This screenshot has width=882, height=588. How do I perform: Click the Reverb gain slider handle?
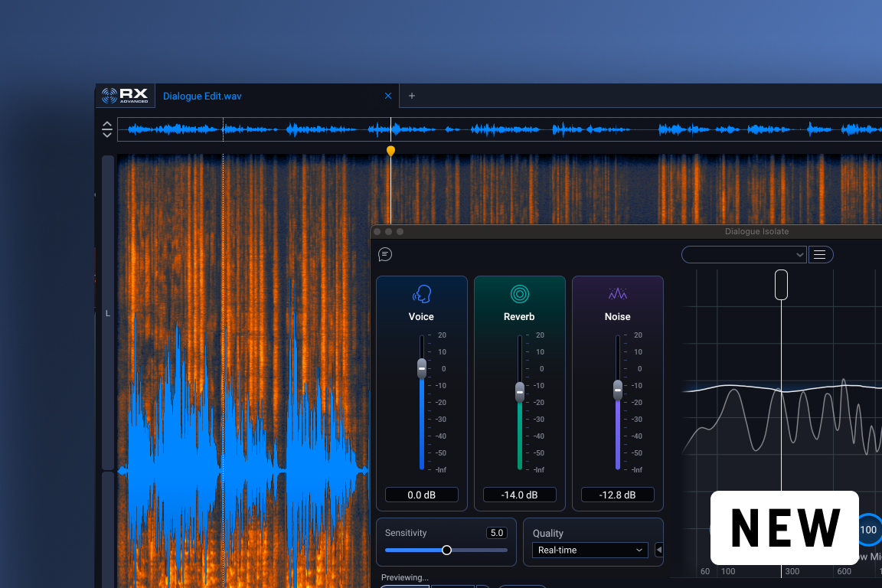tap(520, 392)
